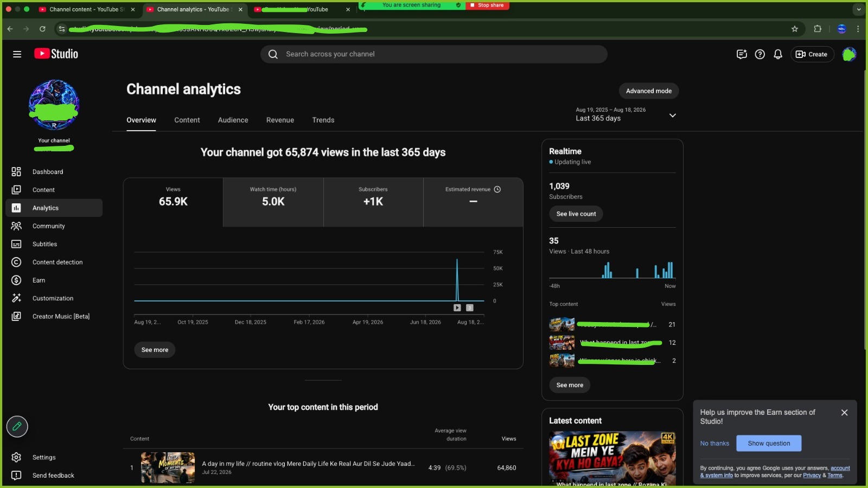Screen dimensions: 868x488
Task: Open notifications bell
Action: tap(778, 54)
